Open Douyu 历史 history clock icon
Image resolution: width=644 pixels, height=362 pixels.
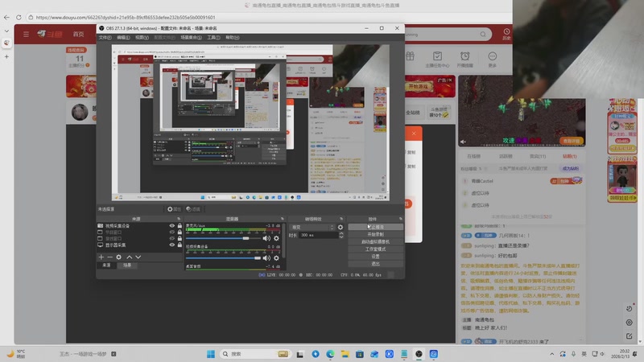point(506,34)
